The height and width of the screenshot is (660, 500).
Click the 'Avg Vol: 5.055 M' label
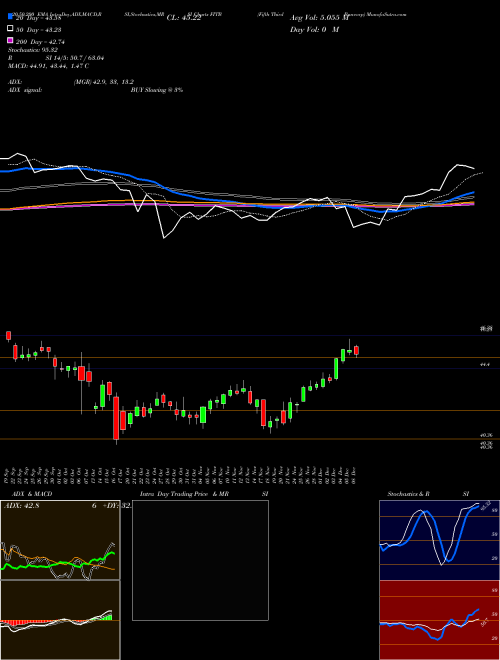click(319, 18)
